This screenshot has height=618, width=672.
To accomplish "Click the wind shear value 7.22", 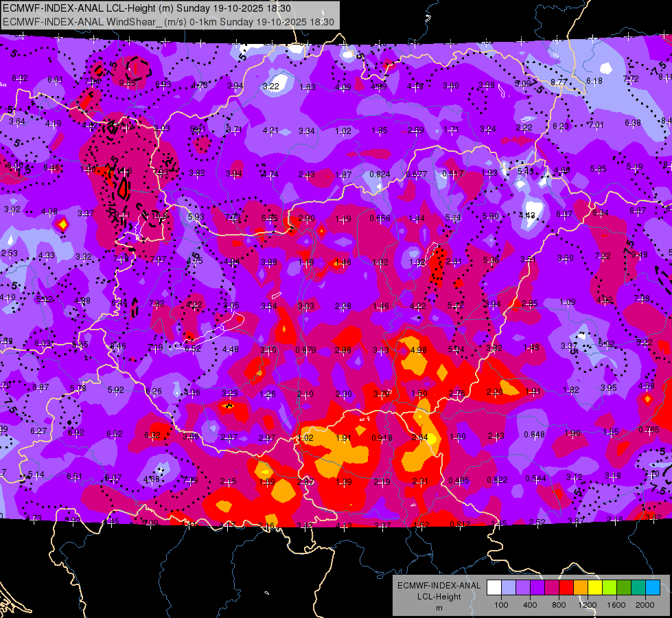I will click(x=603, y=256).
